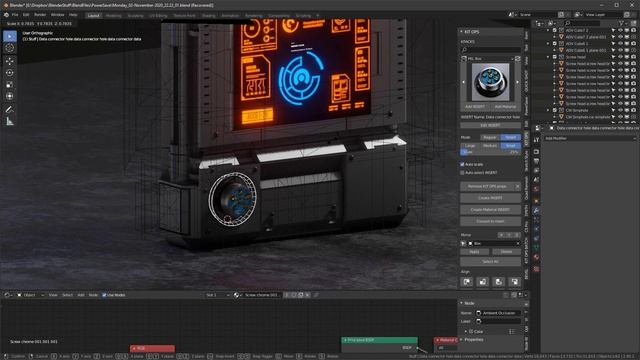Toggle eye visibility for CW Simphole collection
Screen dimensions: 640x360
click(x=620, y=110)
